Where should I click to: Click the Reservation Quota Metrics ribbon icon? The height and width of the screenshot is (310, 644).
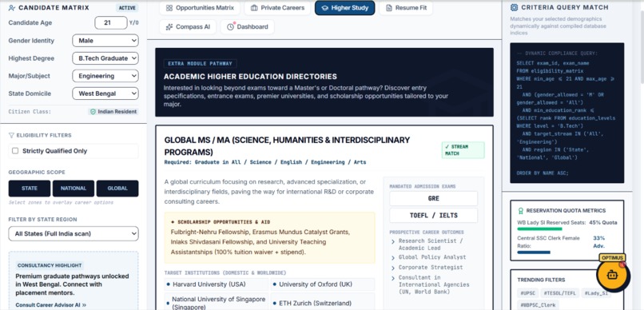point(520,211)
